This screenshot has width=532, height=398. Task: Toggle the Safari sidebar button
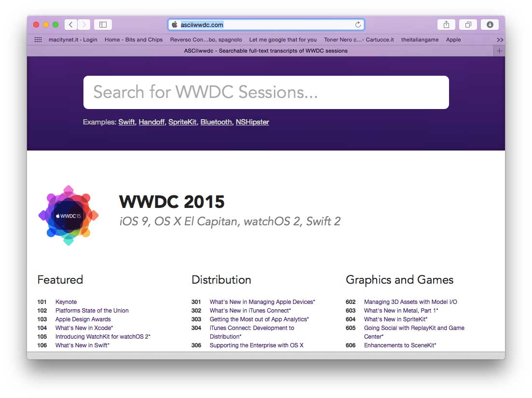tap(103, 25)
